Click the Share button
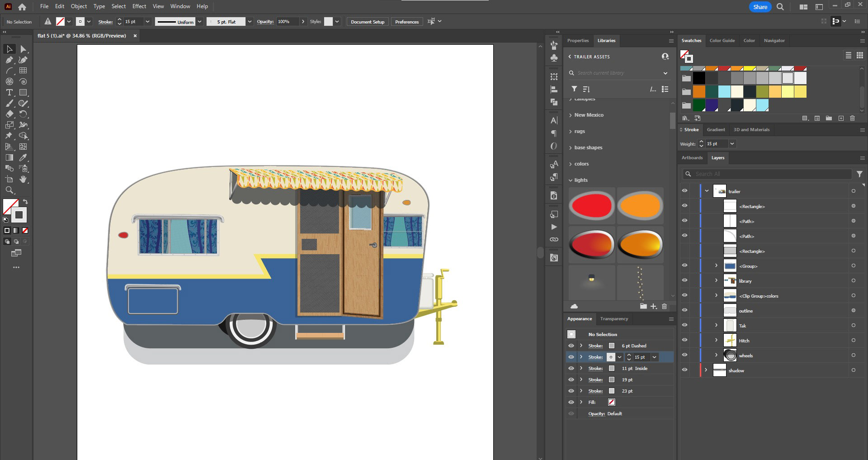 [x=760, y=7]
